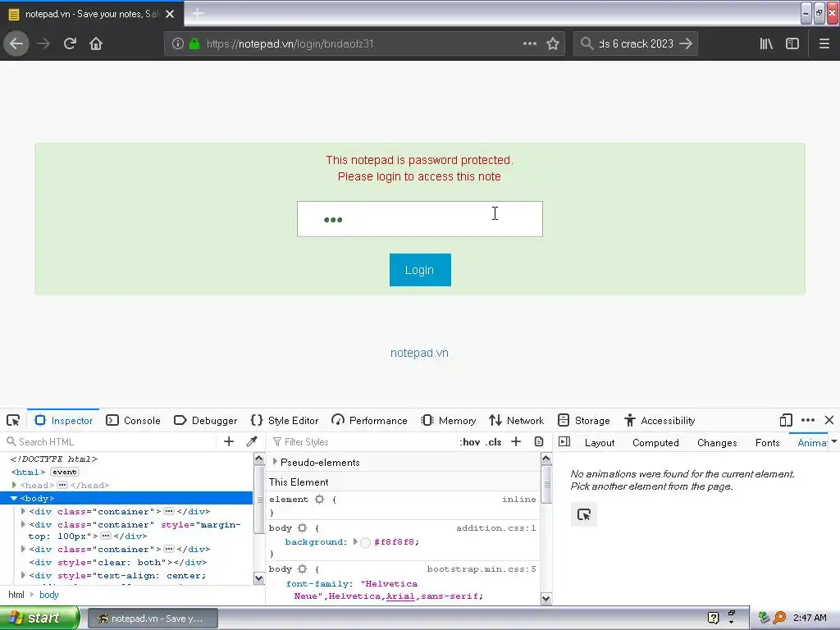Open addition.css:1 source link
The image size is (840, 630).
tap(495, 527)
